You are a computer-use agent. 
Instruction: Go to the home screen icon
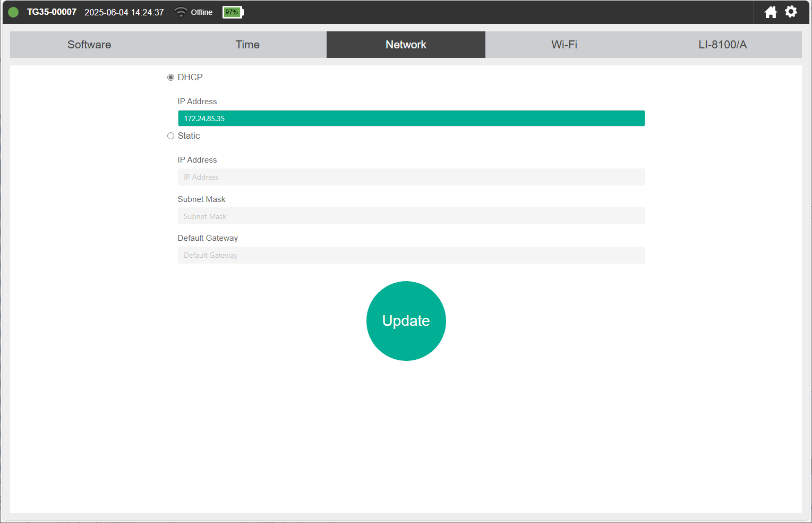770,12
